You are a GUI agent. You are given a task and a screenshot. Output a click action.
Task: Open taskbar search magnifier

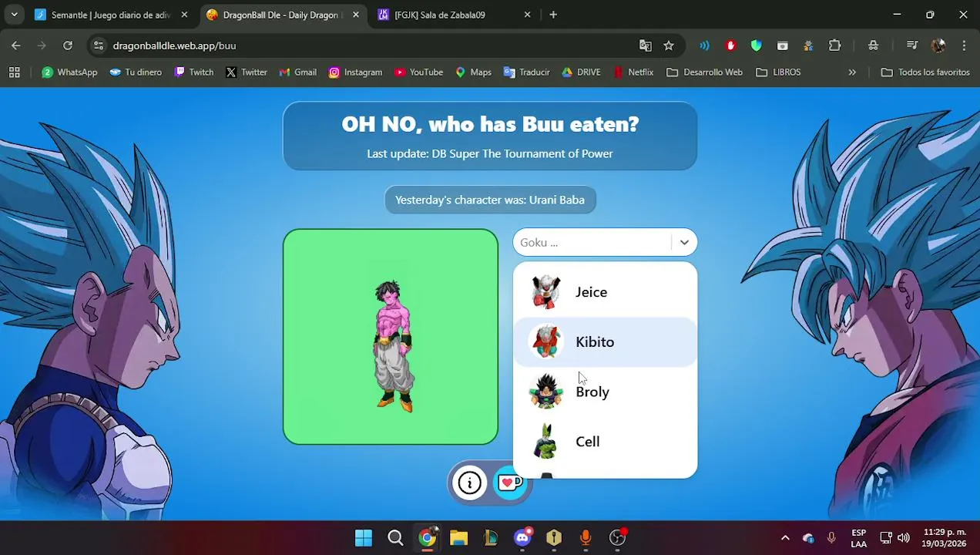395,537
